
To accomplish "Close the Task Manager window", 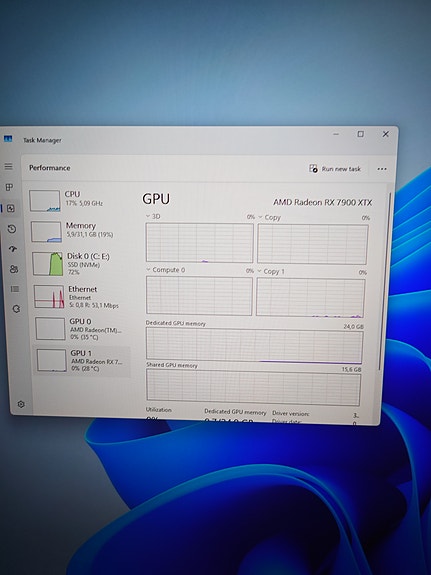I will pyautogui.click(x=386, y=134).
